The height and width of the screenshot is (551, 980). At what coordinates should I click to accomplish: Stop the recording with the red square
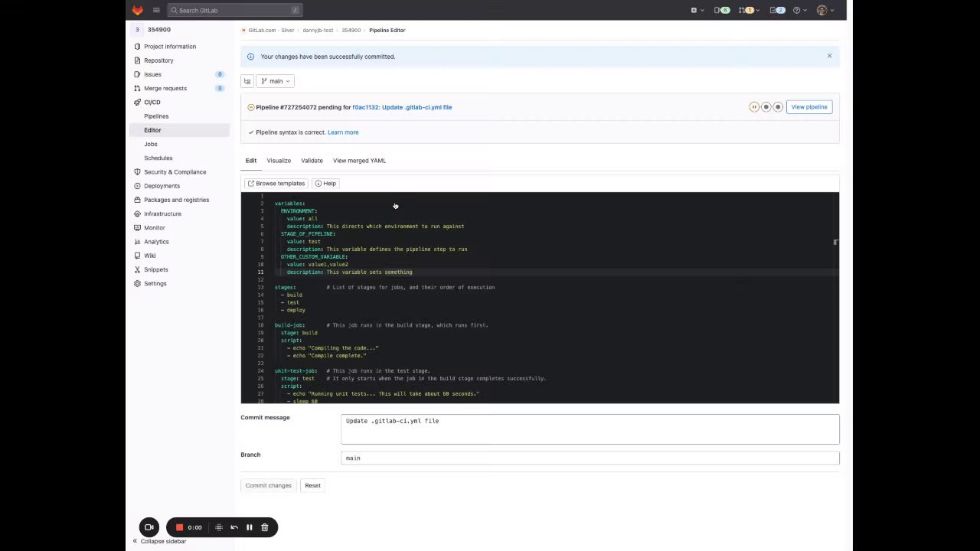tap(179, 527)
